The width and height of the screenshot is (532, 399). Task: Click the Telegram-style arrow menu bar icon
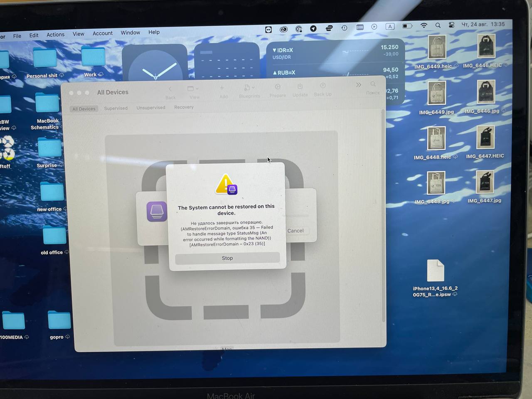click(313, 28)
